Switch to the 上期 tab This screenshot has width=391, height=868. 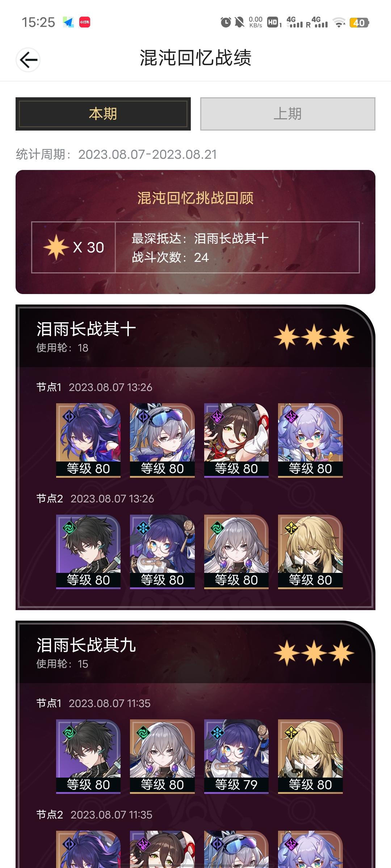click(x=288, y=114)
